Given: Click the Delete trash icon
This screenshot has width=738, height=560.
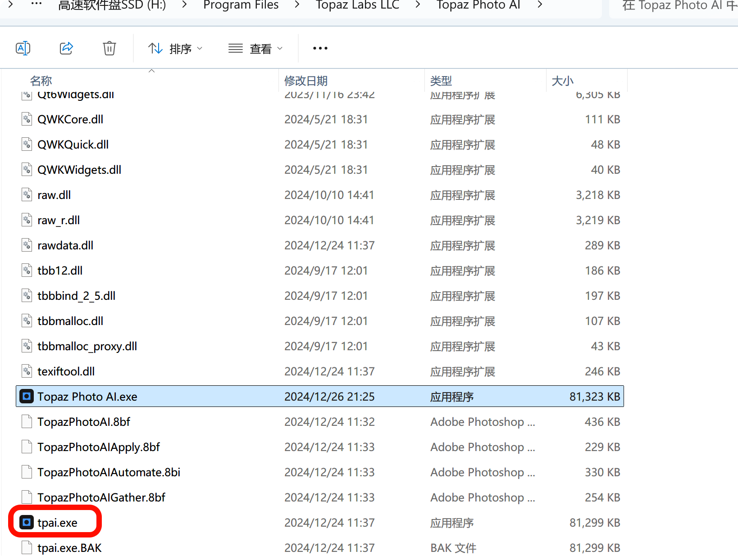Looking at the screenshot, I should coord(109,48).
